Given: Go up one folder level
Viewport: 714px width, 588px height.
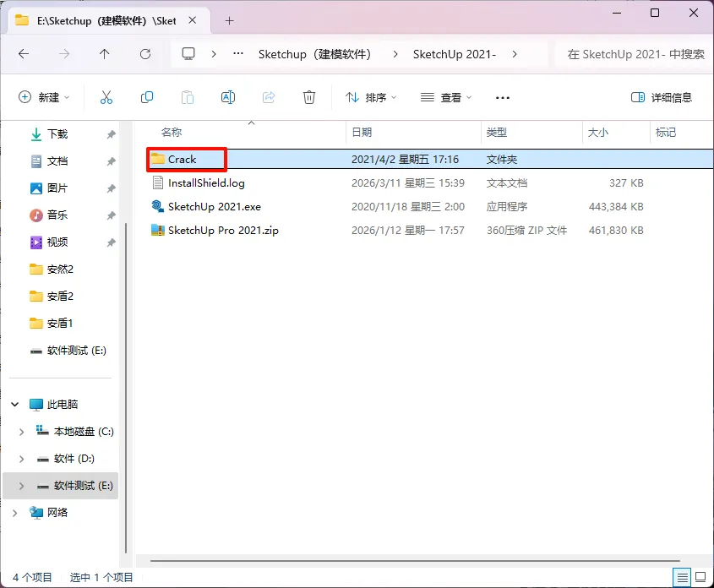Looking at the screenshot, I should (104, 54).
